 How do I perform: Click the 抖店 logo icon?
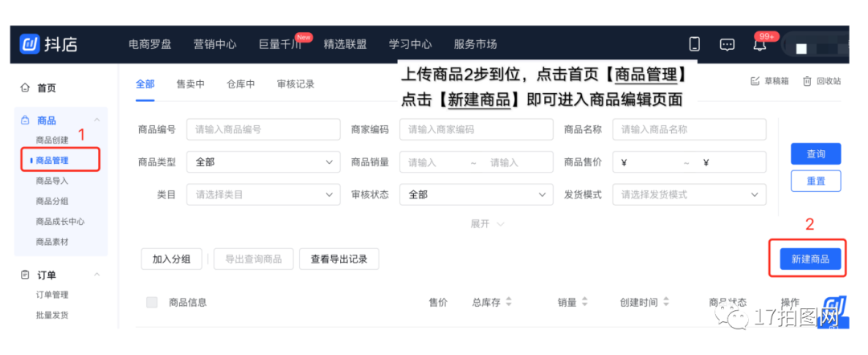[29, 44]
